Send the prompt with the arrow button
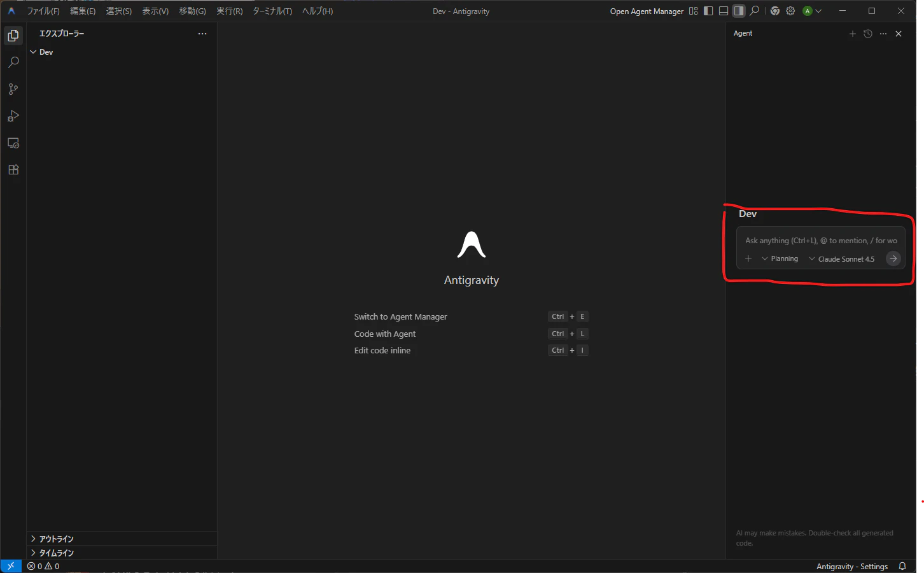This screenshot has height=573, width=924. click(893, 258)
